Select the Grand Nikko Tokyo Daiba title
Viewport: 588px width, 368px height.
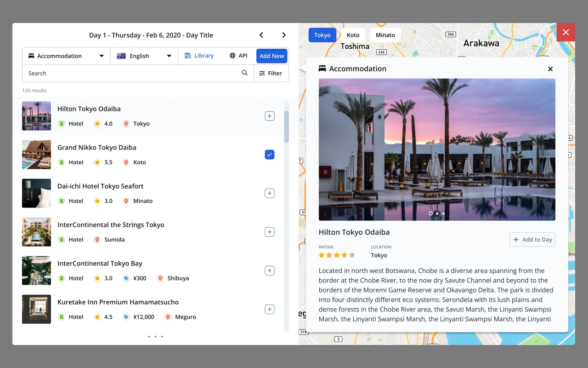click(97, 148)
